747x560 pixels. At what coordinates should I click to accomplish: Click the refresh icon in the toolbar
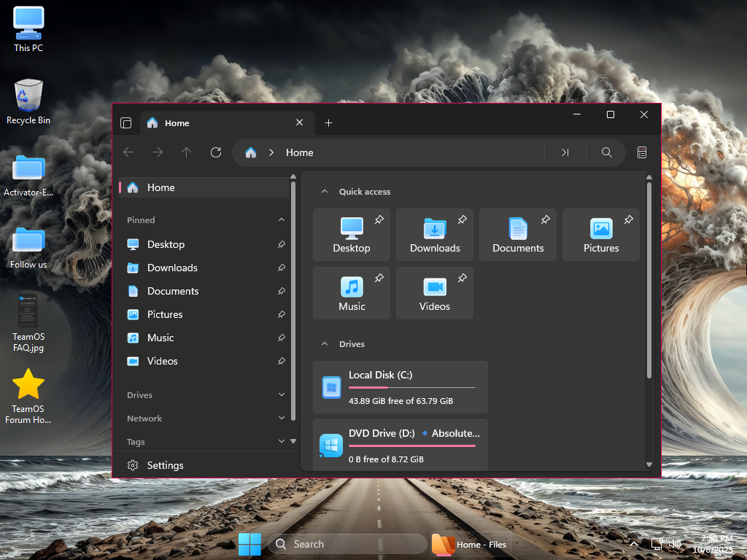(x=215, y=152)
